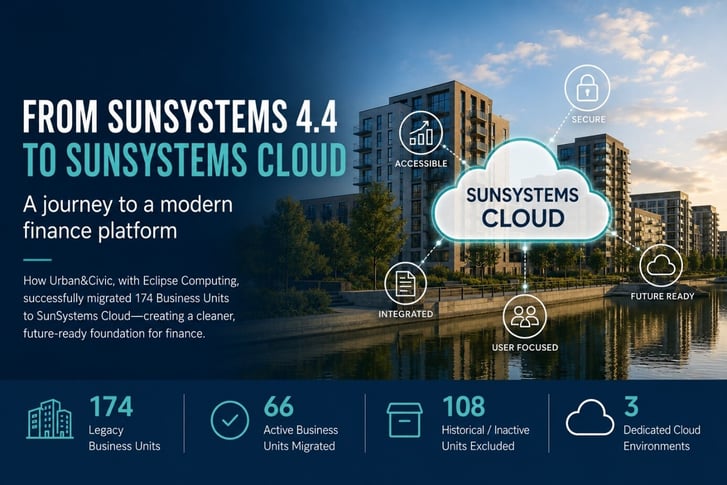
Task: Click the padlock Secure icon
Action: [x=587, y=88]
